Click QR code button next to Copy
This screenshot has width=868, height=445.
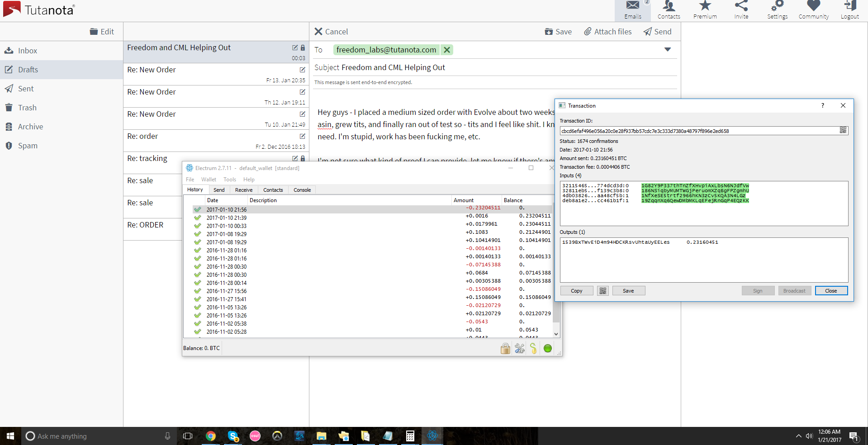[x=603, y=291]
